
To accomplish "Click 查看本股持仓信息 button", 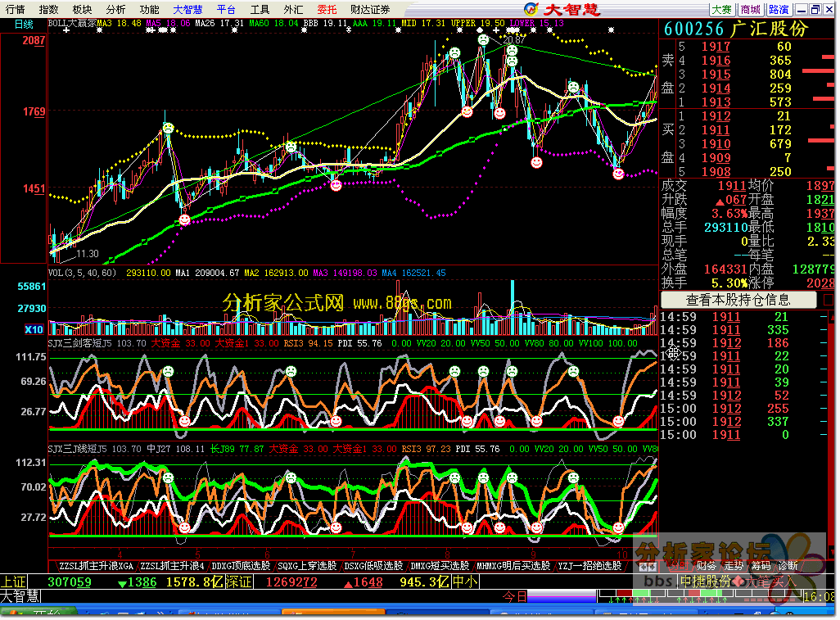I will [x=738, y=300].
